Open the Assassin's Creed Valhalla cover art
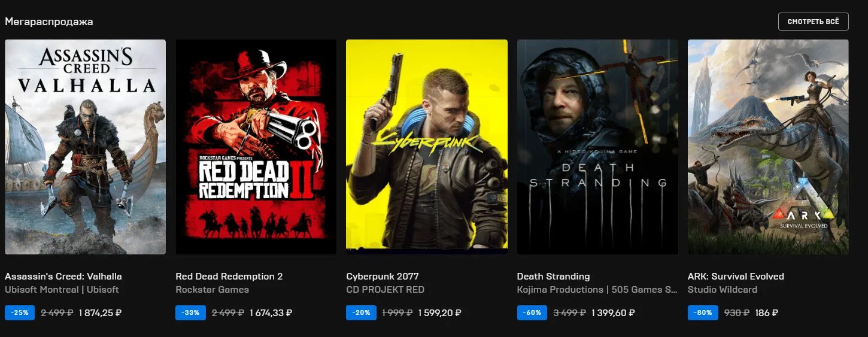The width and height of the screenshot is (868, 337). [x=85, y=147]
